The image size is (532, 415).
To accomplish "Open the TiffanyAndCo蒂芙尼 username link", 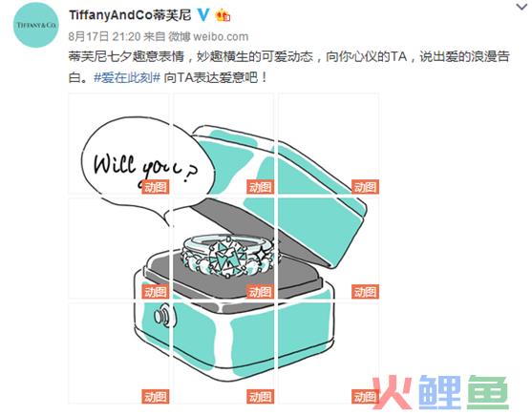I will click(130, 15).
